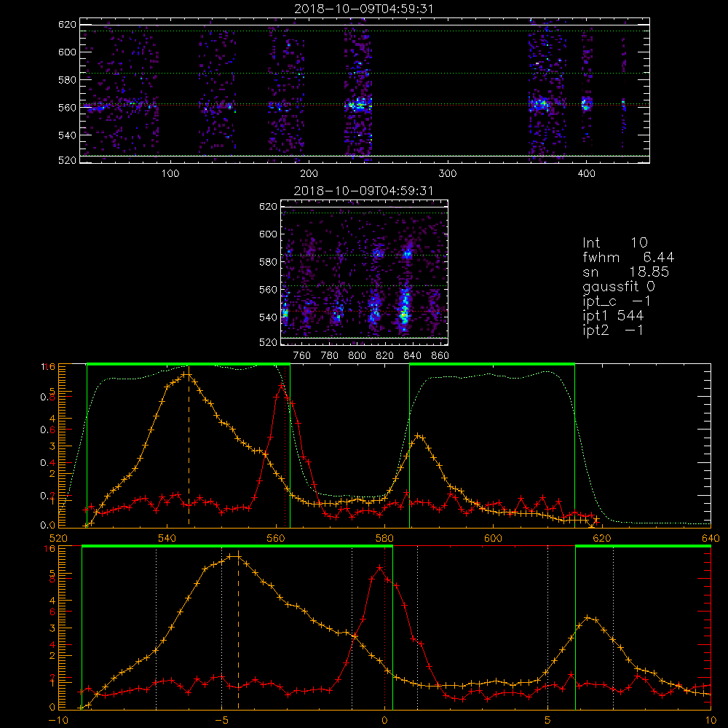Click x-axis label 100 under the top spectrogram
The image size is (728, 728).
[x=170, y=173]
